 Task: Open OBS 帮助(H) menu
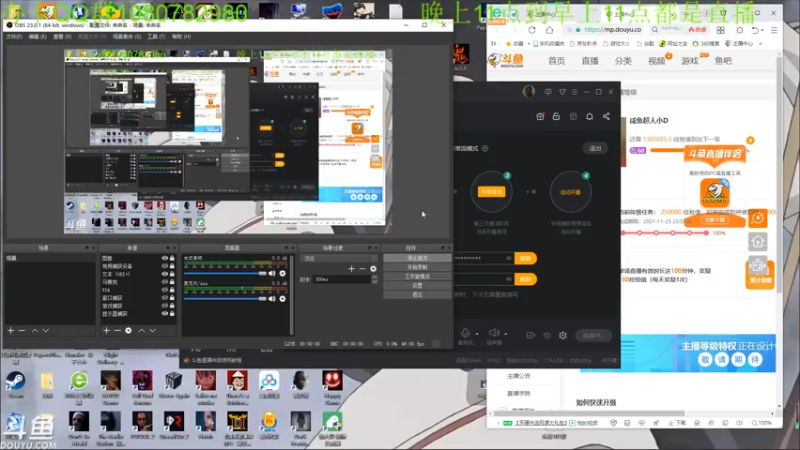point(181,37)
